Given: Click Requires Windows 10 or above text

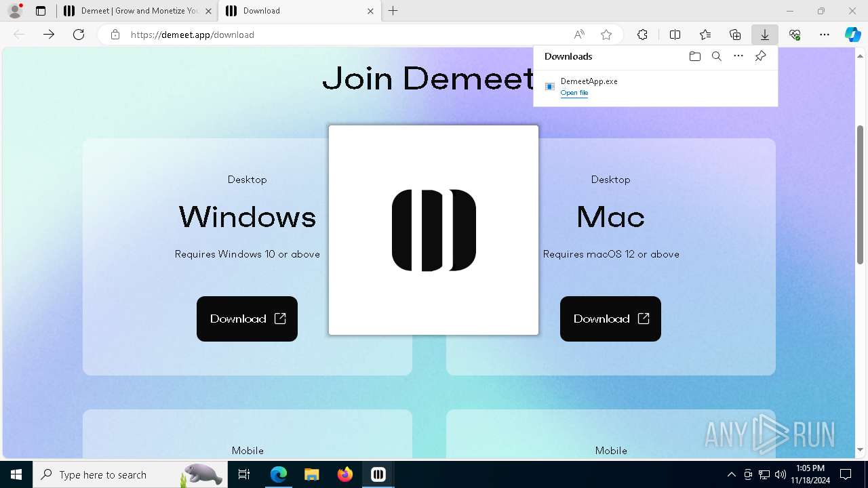Looking at the screenshot, I should (248, 254).
